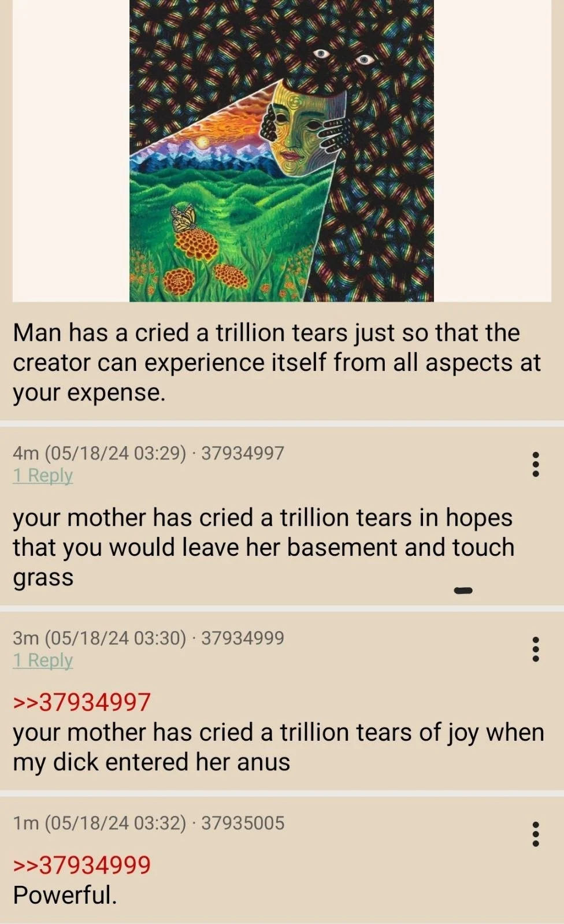Viewport: 564px width, 924px height.
Task: Tap the white margin left of the artwork
Action: (70, 151)
